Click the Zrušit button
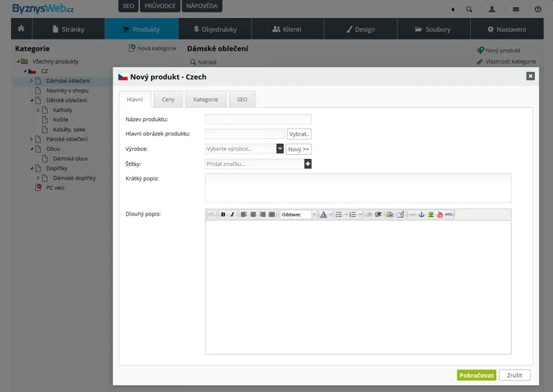This screenshot has height=392, width=553. pyautogui.click(x=514, y=375)
